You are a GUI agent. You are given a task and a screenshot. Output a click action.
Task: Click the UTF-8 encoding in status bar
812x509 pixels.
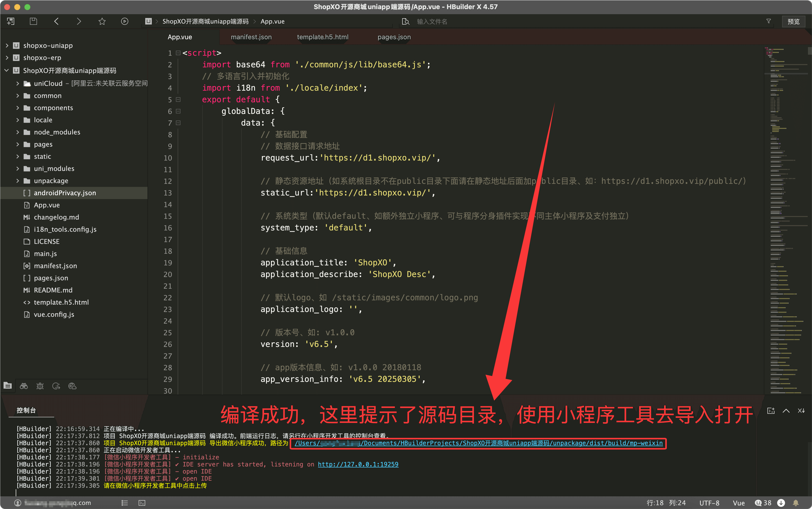pyautogui.click(x=709, y=503)
